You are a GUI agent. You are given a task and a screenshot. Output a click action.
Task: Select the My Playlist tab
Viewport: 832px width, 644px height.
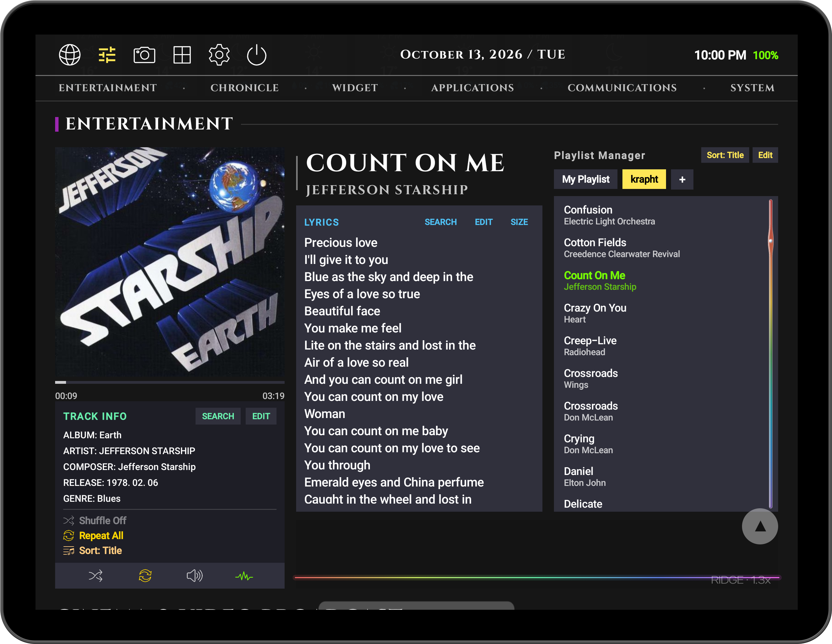point(585,179)
